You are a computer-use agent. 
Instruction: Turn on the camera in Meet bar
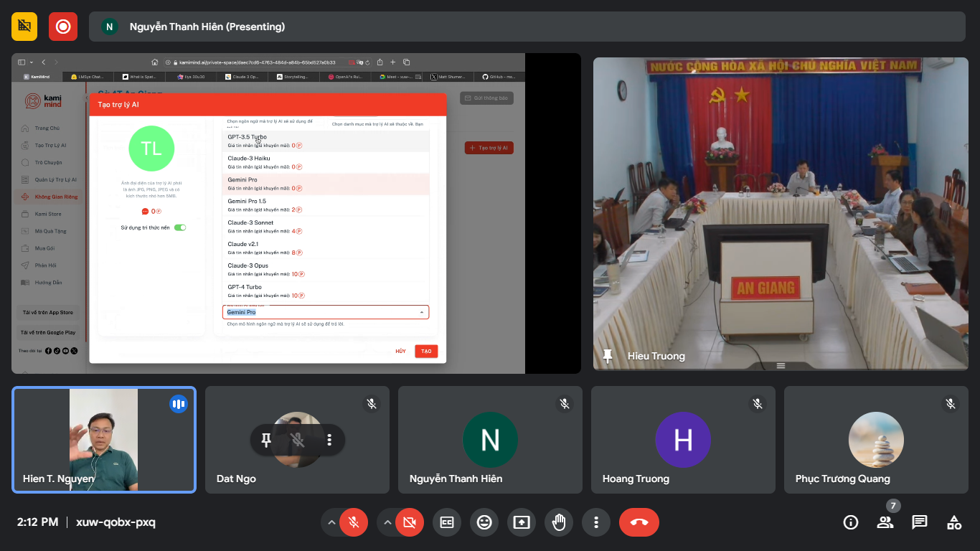click(409, 522)
